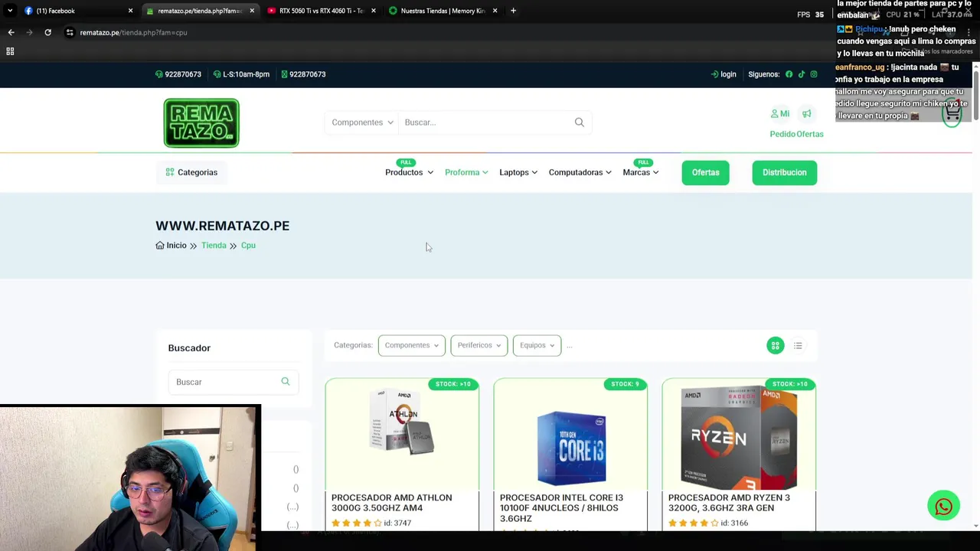980x551 pixels.
Task: Click the sidebar search magnifier icon
Action: (286, 381)
